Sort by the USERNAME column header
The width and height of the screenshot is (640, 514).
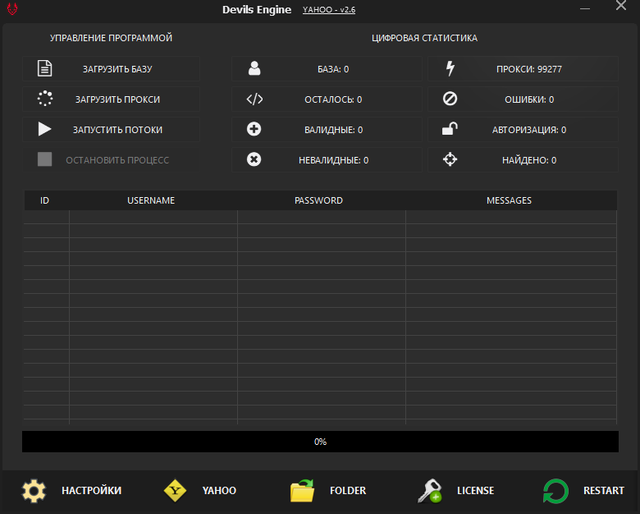click(151, 200)
